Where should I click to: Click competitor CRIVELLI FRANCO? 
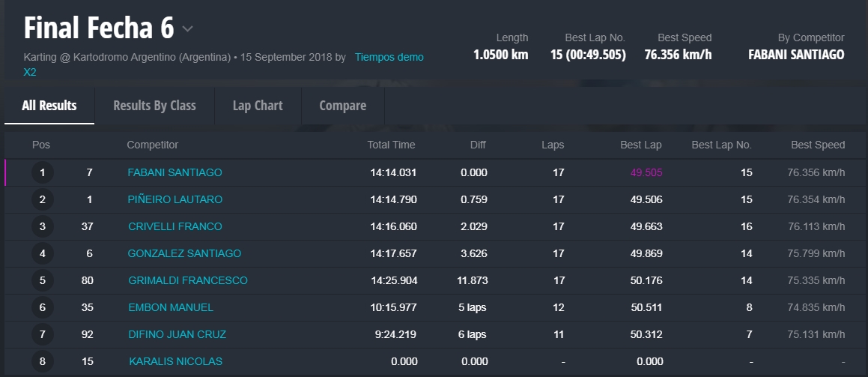pyautogui.click(x=174, y=226)
